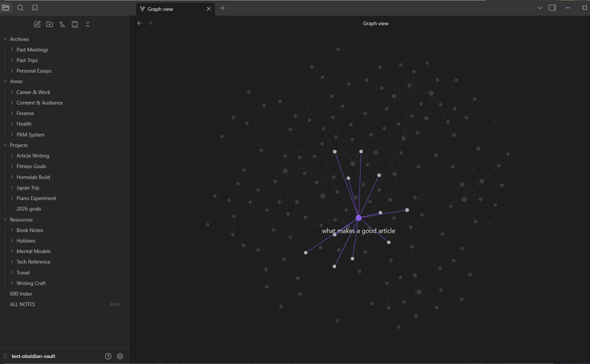The height and width of the screenshot is (364, 590).
Task: Expand the PKM System folder
Action: point(30,135)
